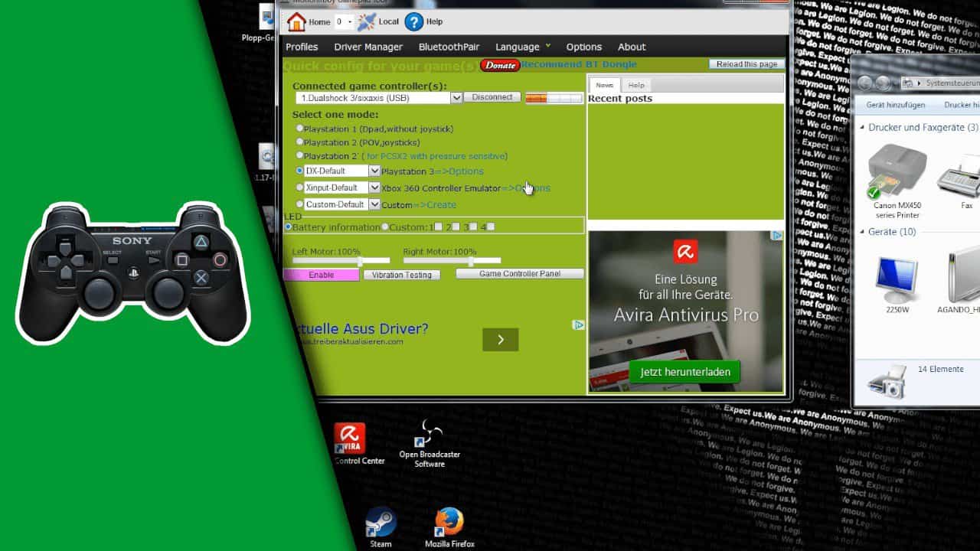Screen dimensions: 980x551
Task: Click the Home house icon
Action: pos(296,22)
